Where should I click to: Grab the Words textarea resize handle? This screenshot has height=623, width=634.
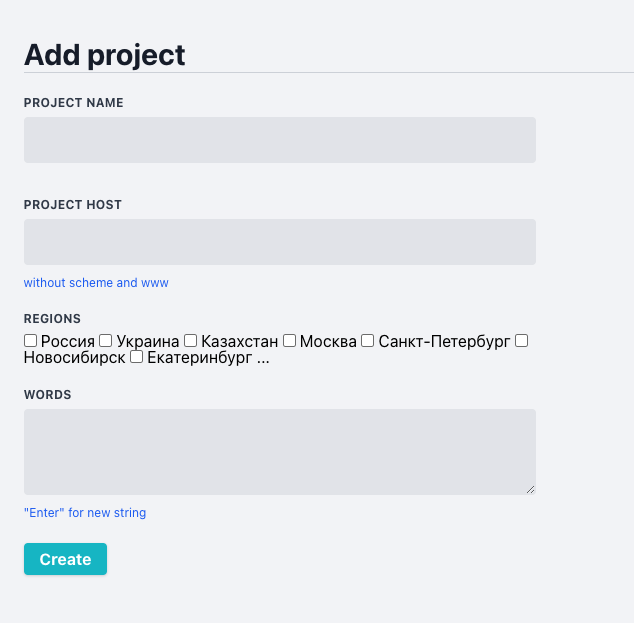tap(531, 489)
